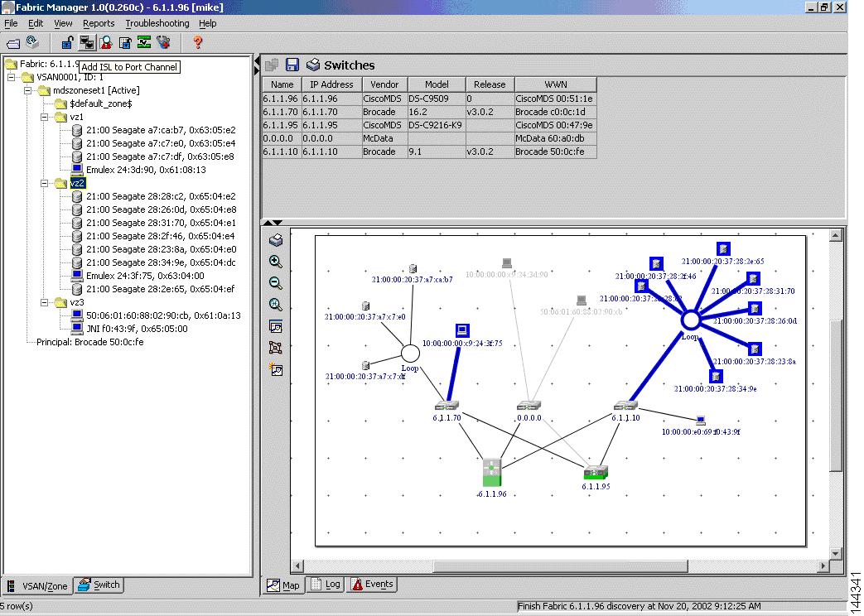
Task: Select the 0.0.0.0 switch icon on map
Action: click(529, 406)
